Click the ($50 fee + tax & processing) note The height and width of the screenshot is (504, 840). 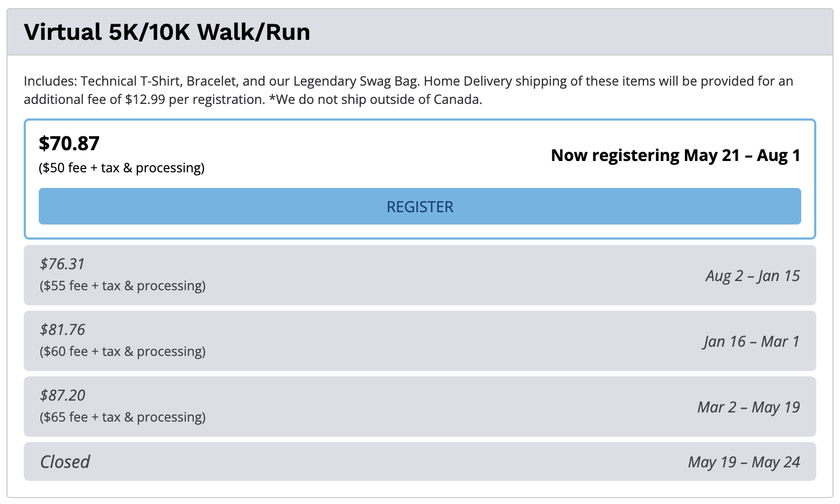(122, 168)
